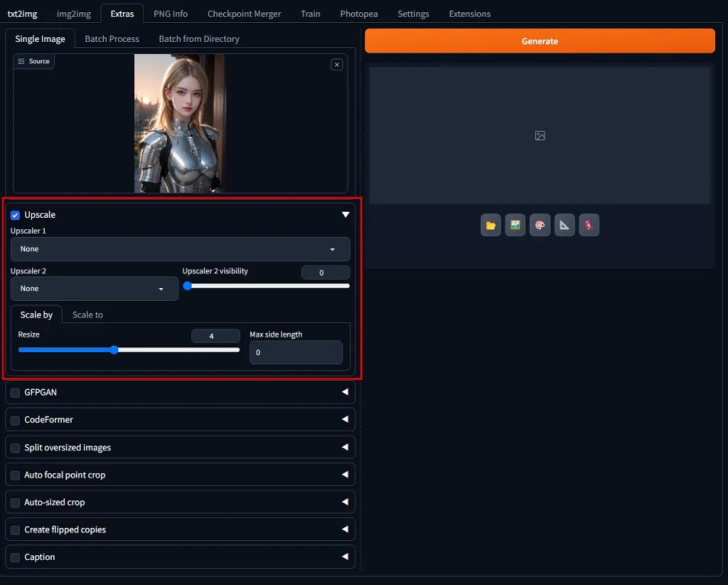
Task: Select the Extras tab
Action: [122, 14]
